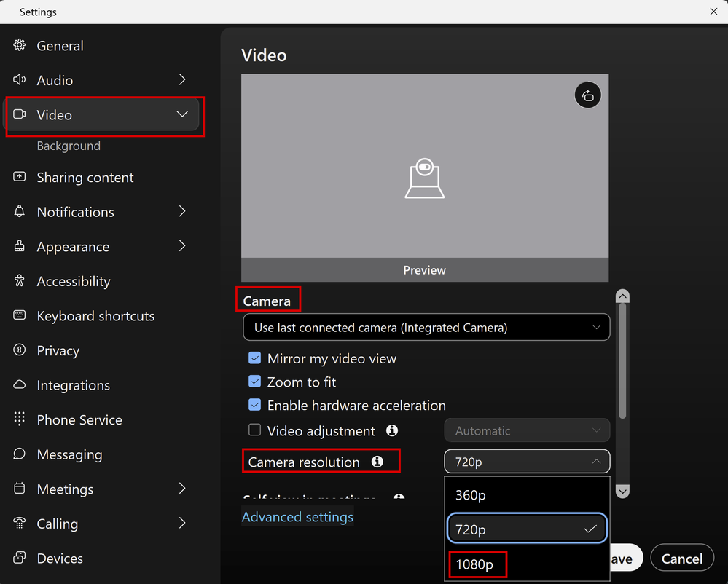Click the Meetings calendar icon
Screen dimensions: 728x584
point(20,488)
